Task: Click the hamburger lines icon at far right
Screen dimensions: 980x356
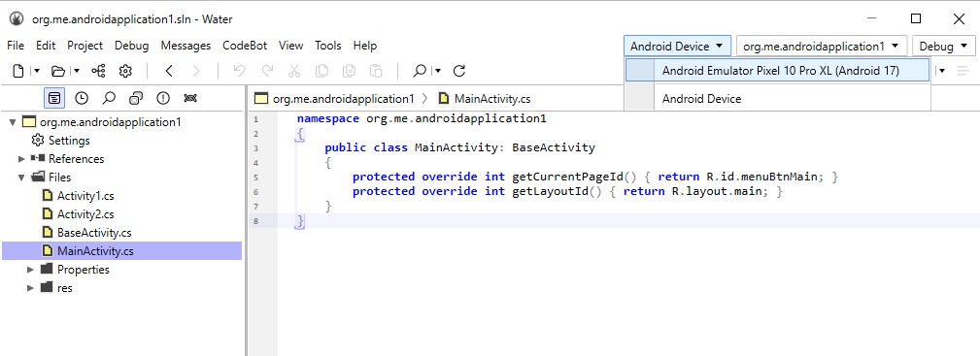Action: [x=963, y=71]
